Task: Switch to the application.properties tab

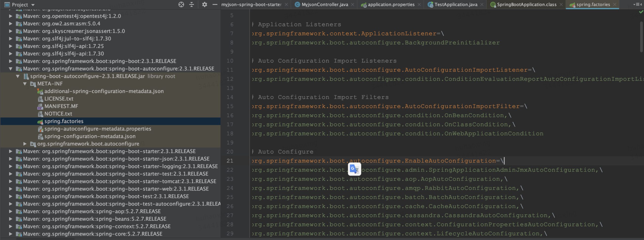Action: tap(390, 4)
